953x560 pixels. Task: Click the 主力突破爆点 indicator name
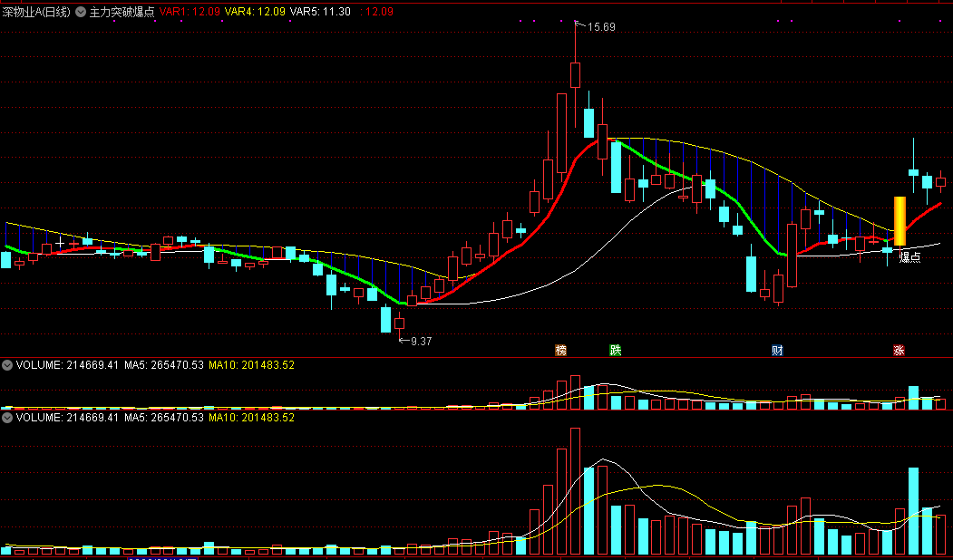[x=122, y=12]
